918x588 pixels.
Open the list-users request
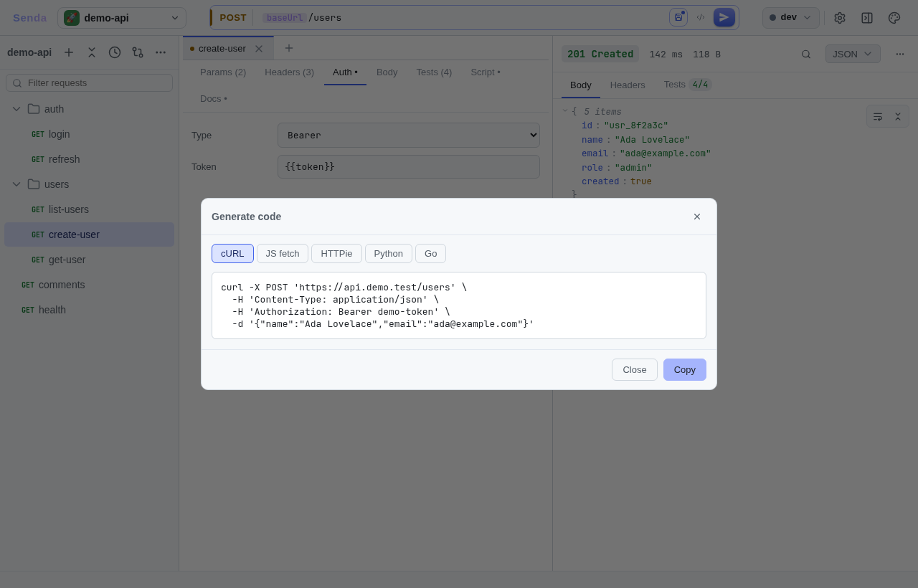[x=89, y=209]
